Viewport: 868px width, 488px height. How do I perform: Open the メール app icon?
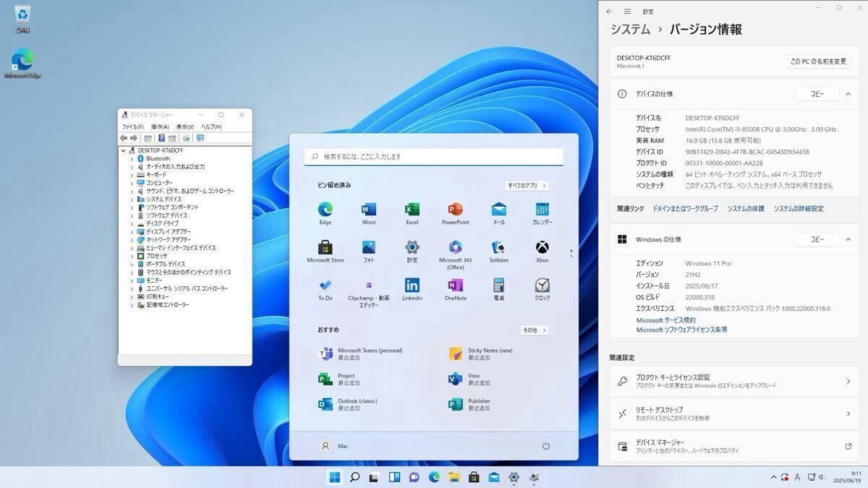pos(499,210)
